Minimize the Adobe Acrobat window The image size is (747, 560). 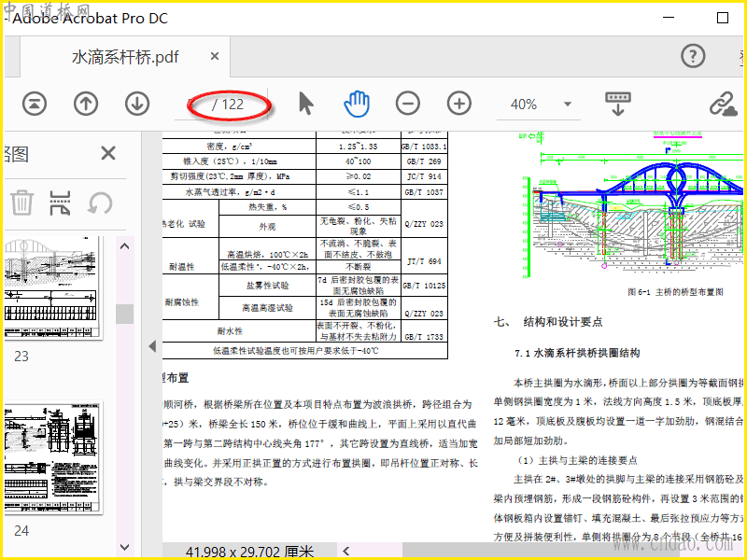click(669, 18)
